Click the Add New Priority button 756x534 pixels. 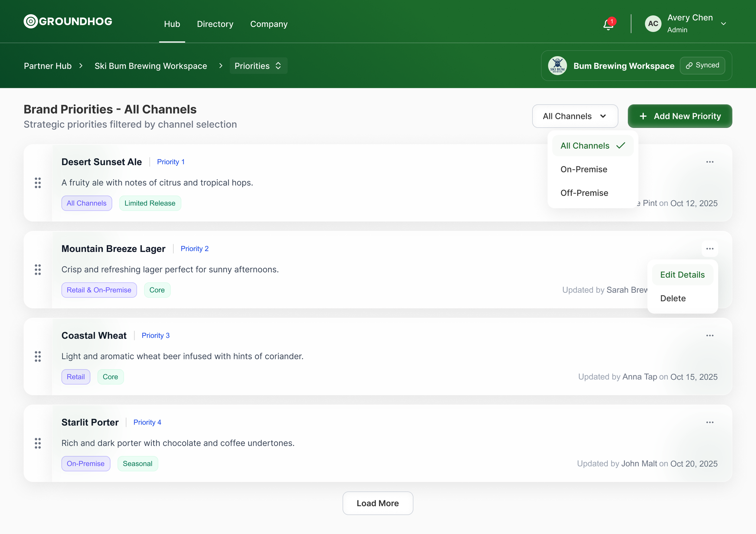click(679, 116)
